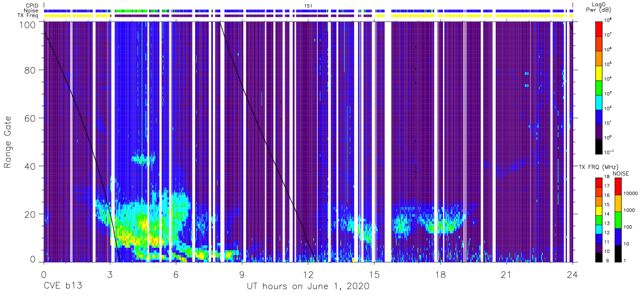This screenshot has height=297, width=644.
Task: Click the '10000' label on the NOISE scale
Action: (631, 193)
